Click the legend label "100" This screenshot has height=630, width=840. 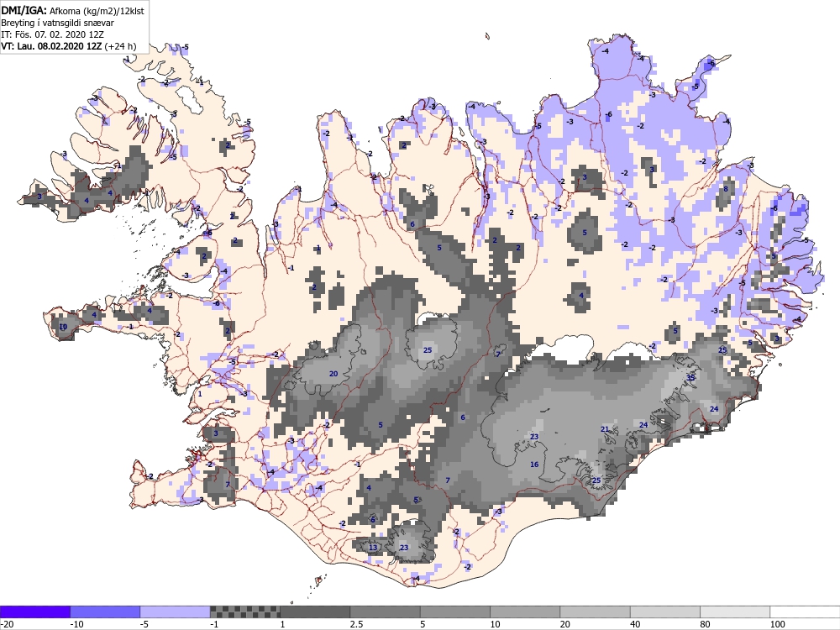click(x=778, y=624)
